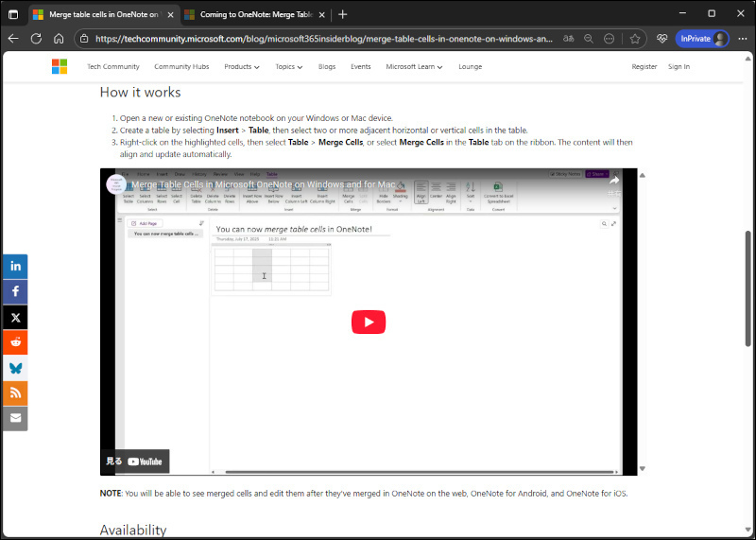The image size is (756, 540).
Task: Switch to Coming to OneNote tab
Action: click(x=250, y=14)
